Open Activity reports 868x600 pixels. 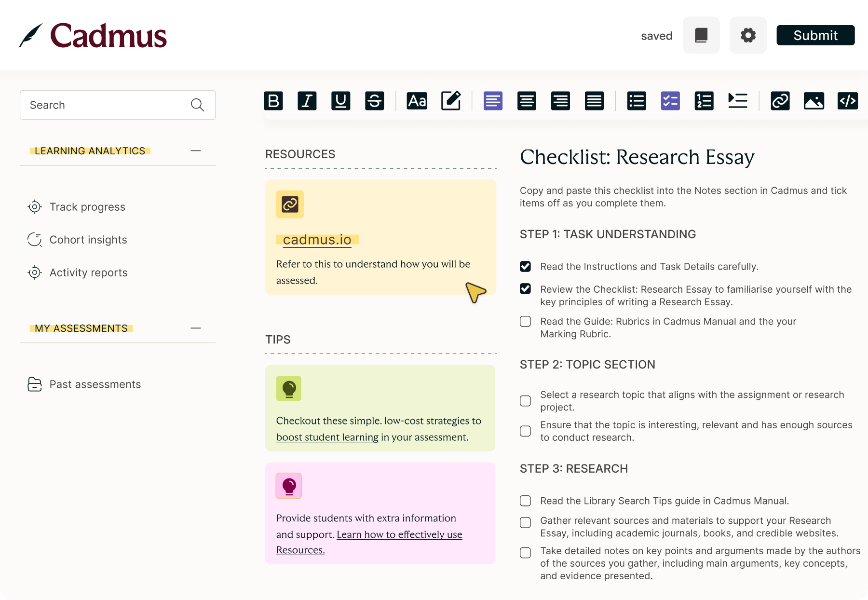78,273
